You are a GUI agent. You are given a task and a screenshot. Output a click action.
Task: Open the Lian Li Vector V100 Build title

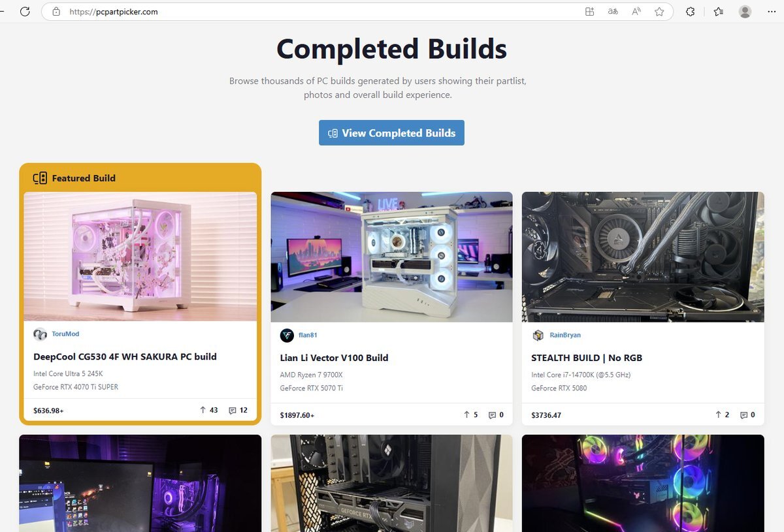(x=334, y=358)
